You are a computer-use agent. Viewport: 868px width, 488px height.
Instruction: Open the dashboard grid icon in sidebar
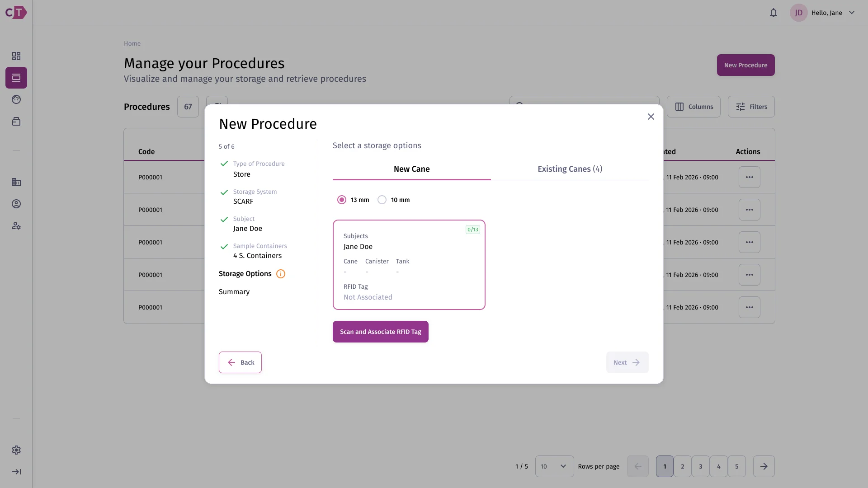pyautogui.click(x=16, y=56)
